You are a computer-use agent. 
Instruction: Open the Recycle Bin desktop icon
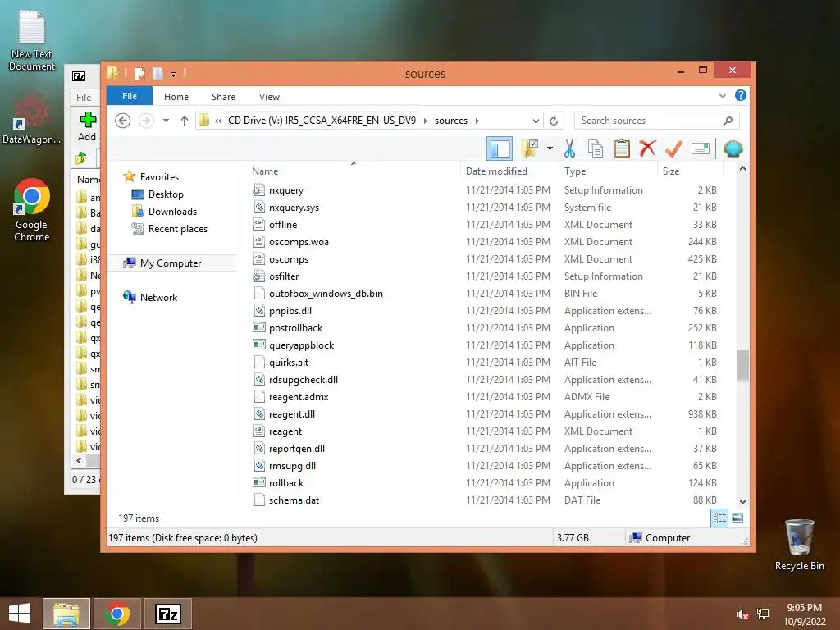tap(799, 545)
